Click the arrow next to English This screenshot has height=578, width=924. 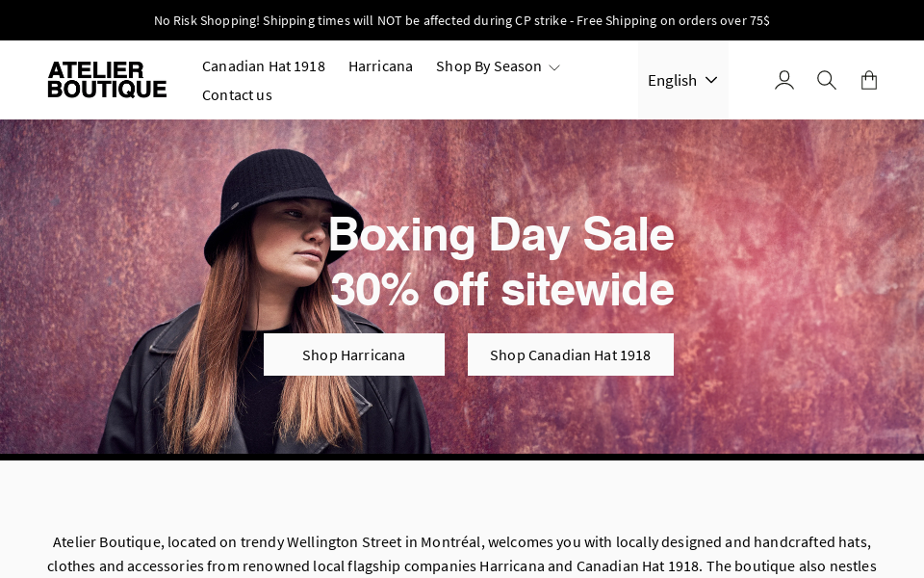point(711,80)
